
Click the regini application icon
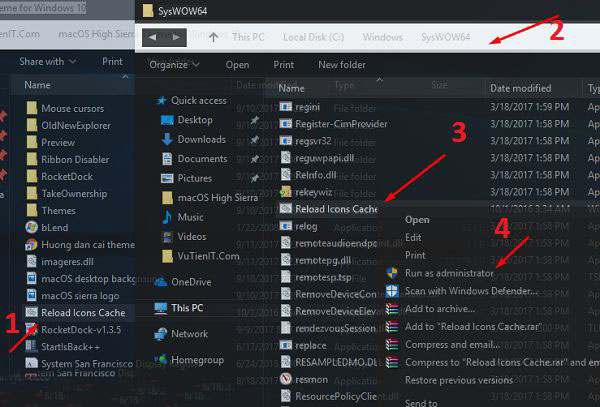pyautogui.click(x=286, y=107)
